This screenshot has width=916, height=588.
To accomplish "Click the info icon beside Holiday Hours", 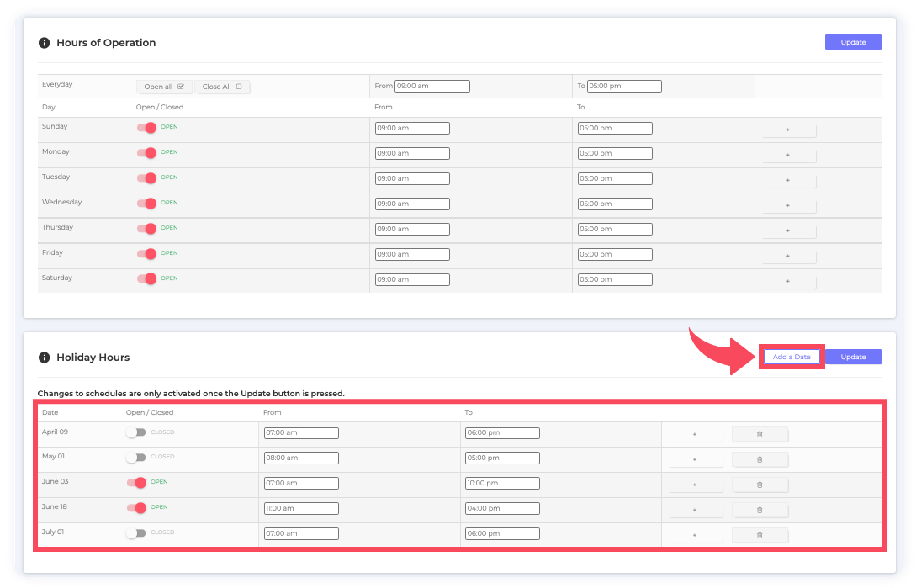I will click(x=45, y=358).
